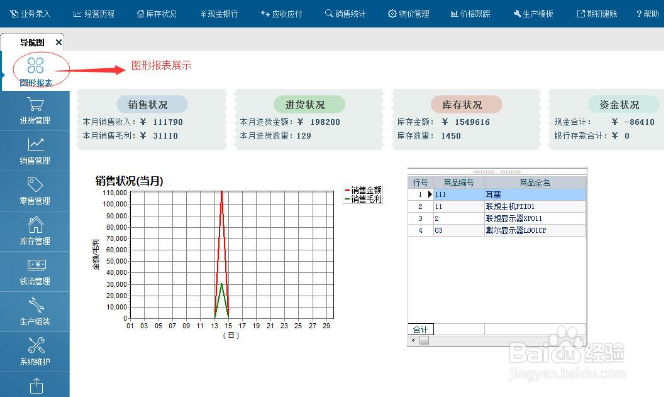Select the 戴尔显示器L001CP cell
Screen dimensions: 664x397
click(535, 230)
